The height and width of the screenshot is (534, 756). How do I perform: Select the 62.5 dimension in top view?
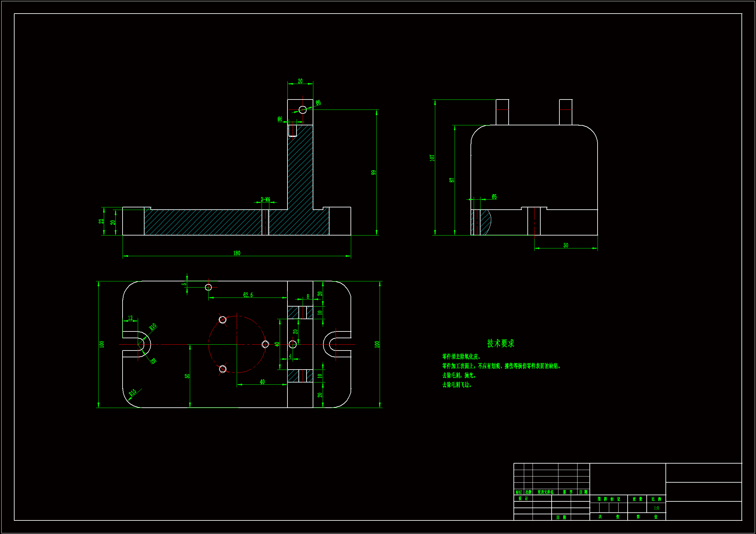(248, 295)
